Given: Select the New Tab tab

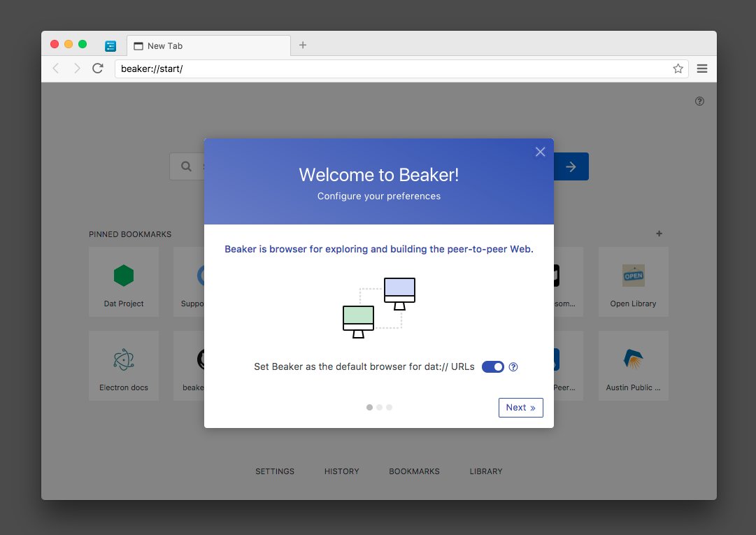Looking at the screenshot, I should (x=209, y=45).
